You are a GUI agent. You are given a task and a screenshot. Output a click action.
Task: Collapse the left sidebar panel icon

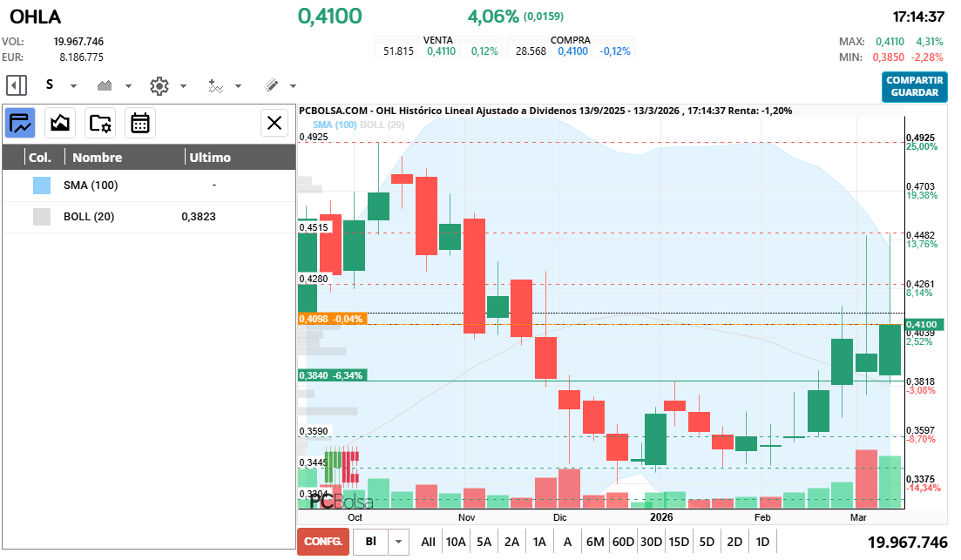[15, 85]
